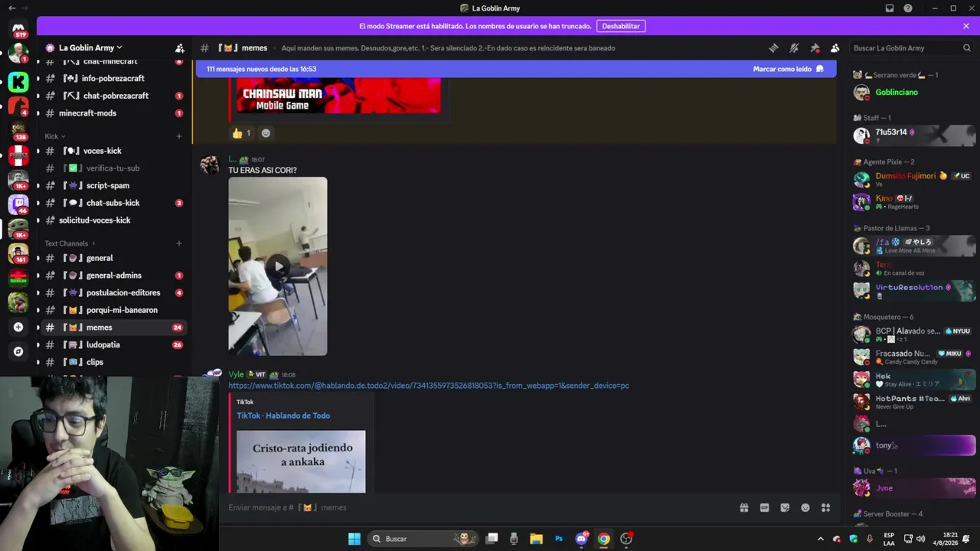Open the chat-subs-kick channel
Viewport: 980px width, 551px height.
[113, 203]
